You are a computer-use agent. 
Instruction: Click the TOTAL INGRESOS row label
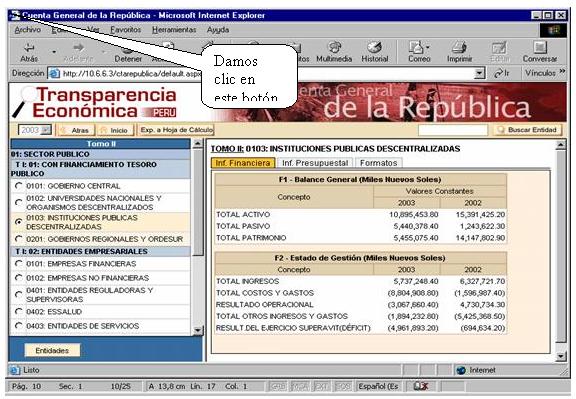[248, 281]
